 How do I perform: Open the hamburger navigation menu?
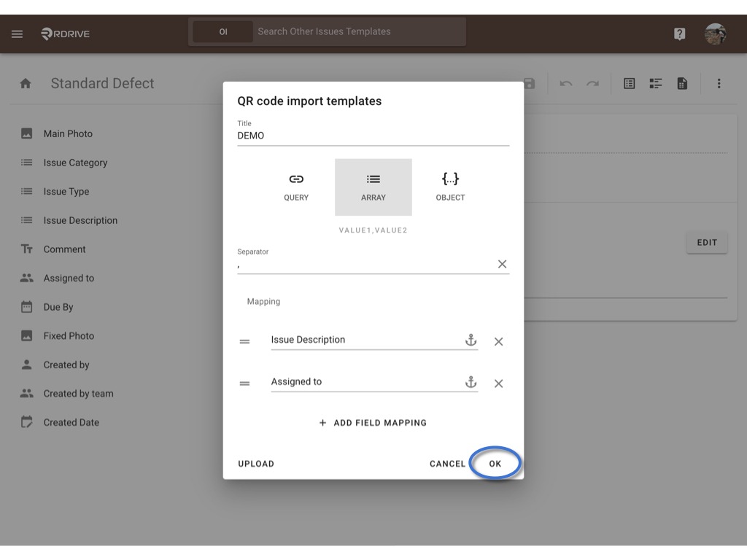coord(18,34)
